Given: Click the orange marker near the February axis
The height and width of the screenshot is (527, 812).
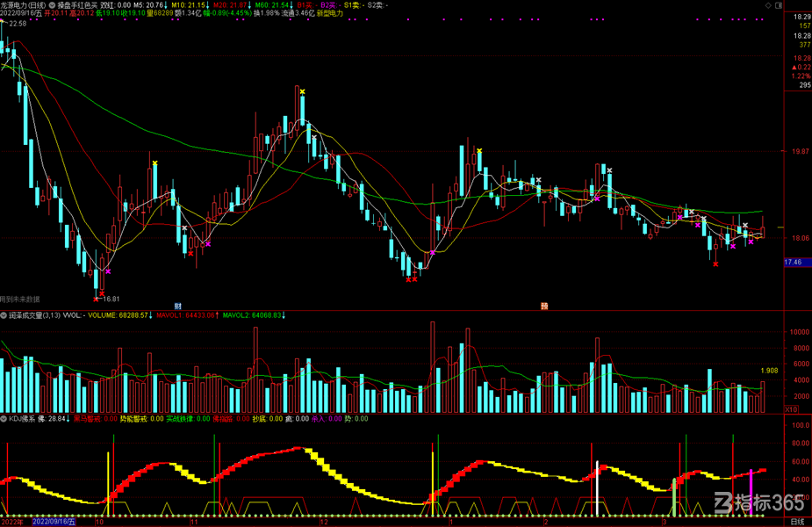Looking at the screenshot, I should 544,307.
